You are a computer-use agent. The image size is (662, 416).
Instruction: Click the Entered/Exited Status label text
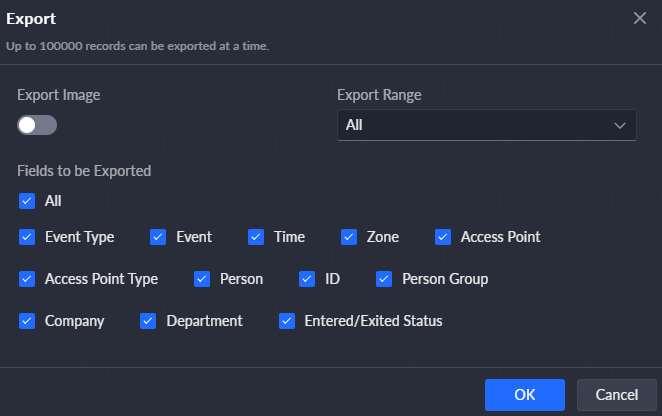coord(373,321)
